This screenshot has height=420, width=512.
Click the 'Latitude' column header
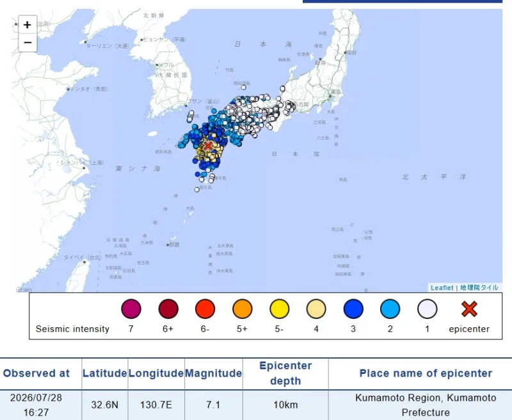(x=104, y=373)
